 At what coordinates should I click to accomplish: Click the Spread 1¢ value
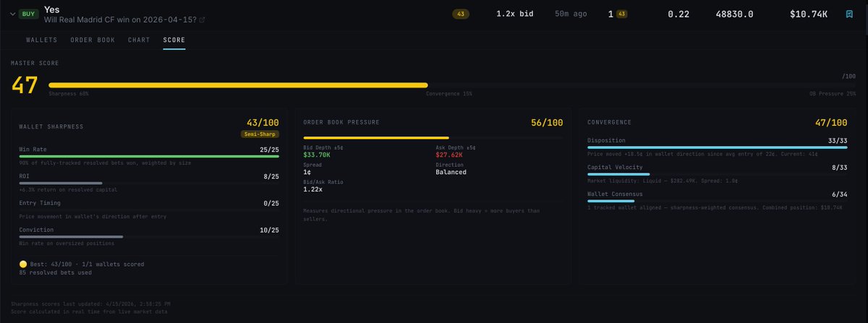[x=307, y=172]
